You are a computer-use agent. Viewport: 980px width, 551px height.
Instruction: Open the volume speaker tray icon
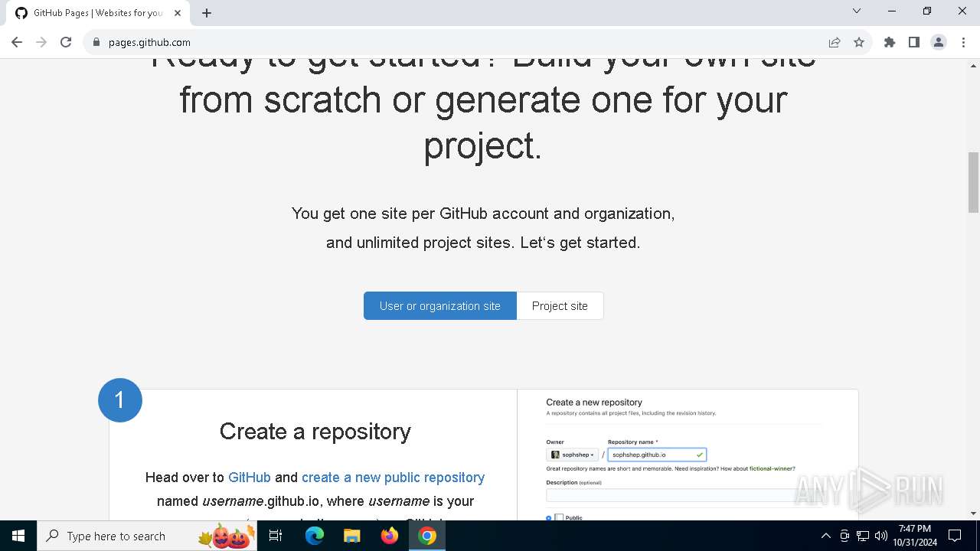point(881,536)
